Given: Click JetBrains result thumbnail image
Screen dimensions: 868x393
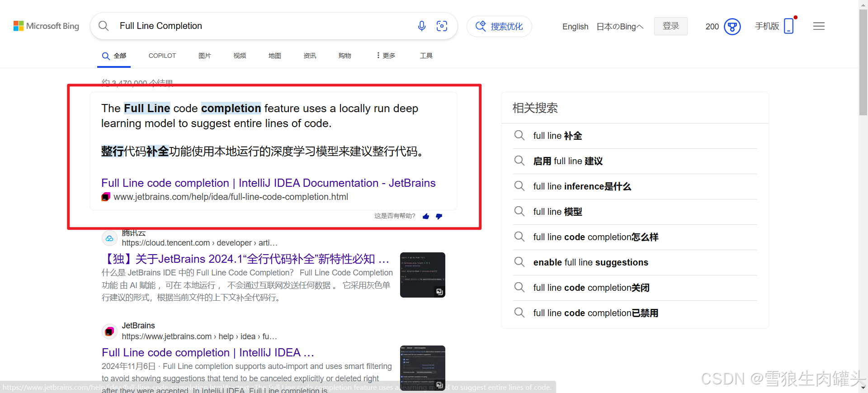Looking at the screenshot, I should click(x=422, y=368).
